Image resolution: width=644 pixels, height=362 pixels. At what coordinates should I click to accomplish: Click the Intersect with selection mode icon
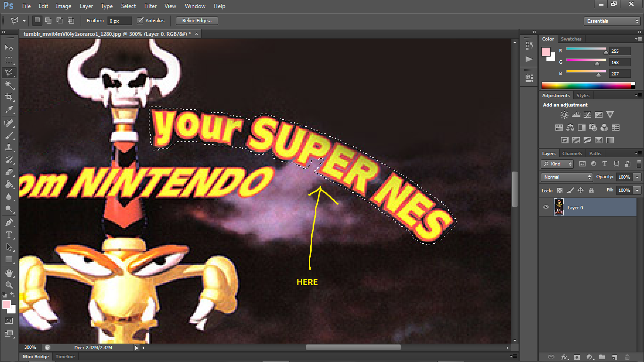coord(71,20)
